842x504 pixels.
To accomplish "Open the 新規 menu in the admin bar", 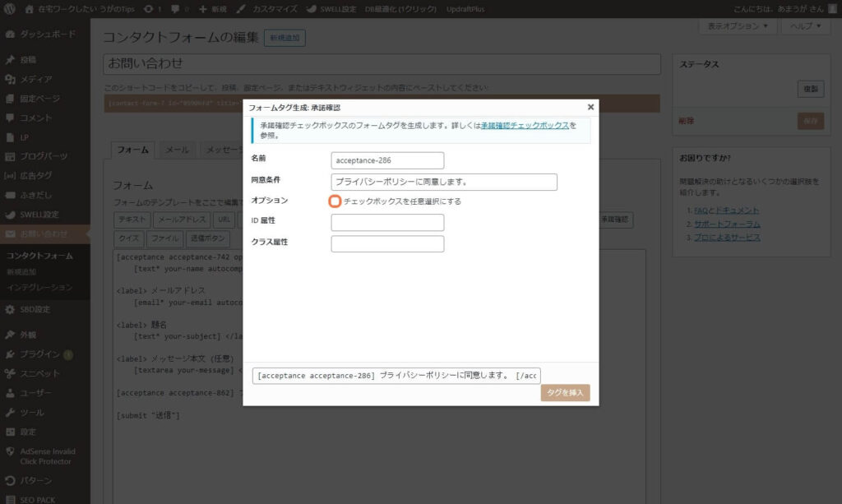I will coord(212,8).
